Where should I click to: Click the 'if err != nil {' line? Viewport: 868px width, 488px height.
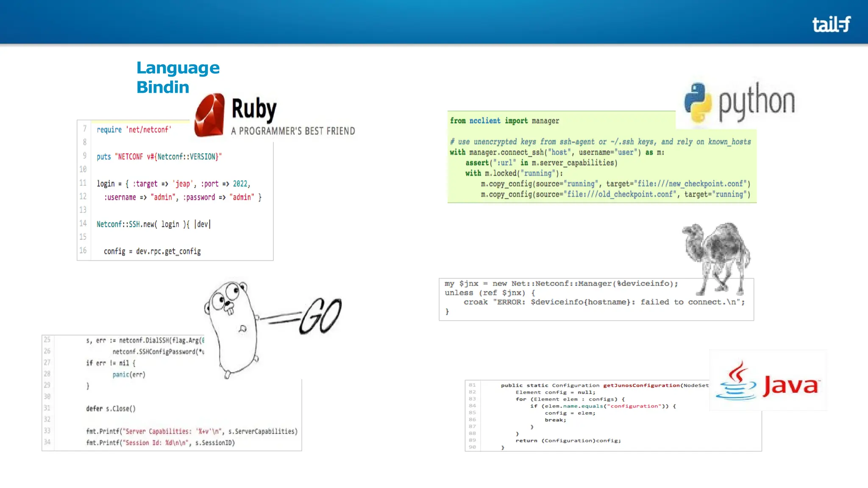click(111, 363)
